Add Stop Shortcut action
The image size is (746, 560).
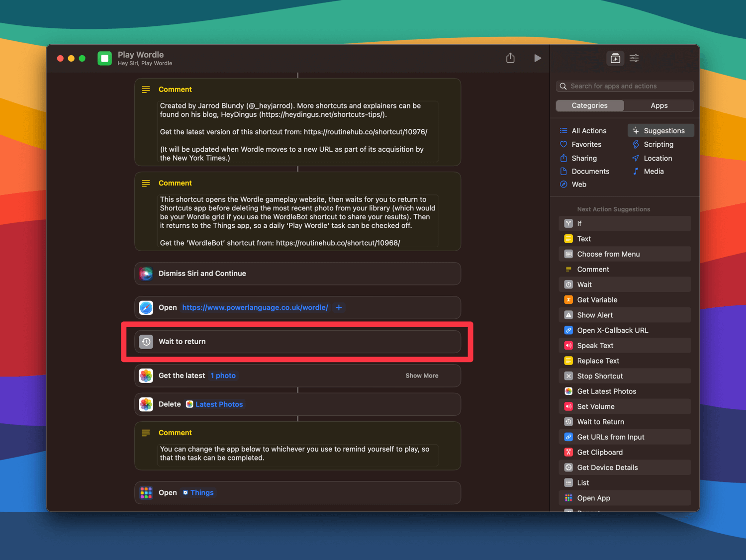coord(625,376)
